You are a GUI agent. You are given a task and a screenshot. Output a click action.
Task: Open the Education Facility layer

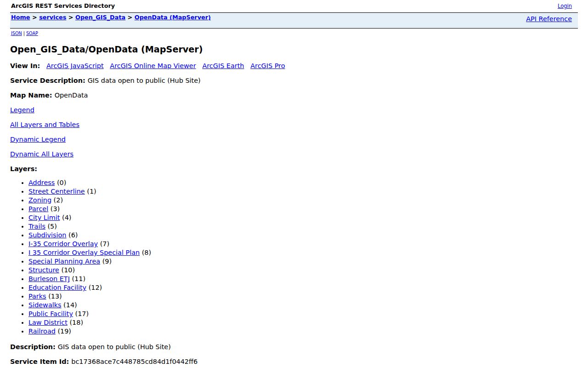click(x=57, y=287)
